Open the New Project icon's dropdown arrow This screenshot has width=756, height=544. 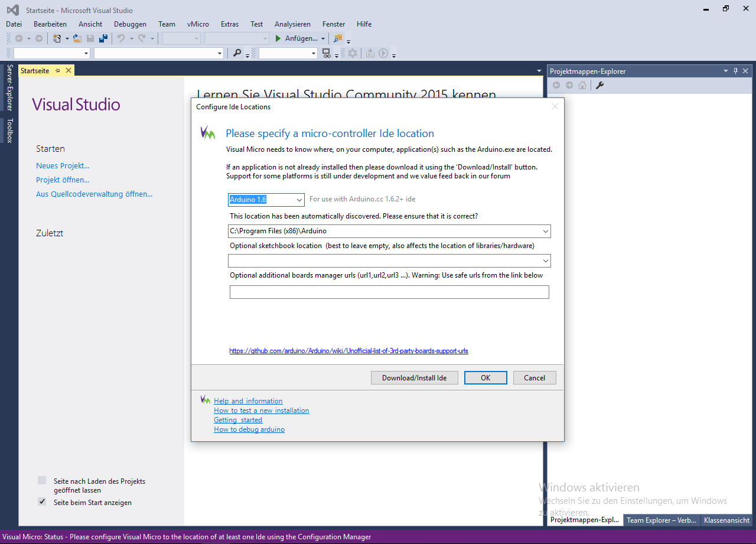(67, 38)
